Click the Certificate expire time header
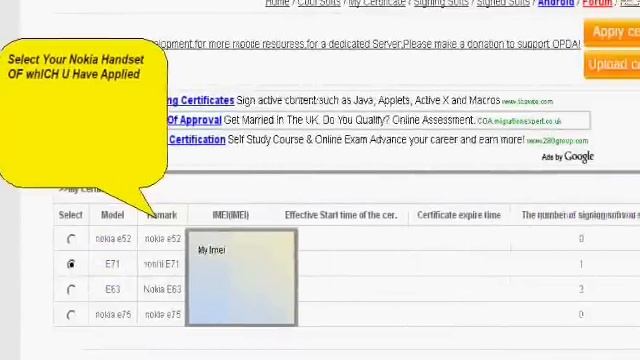Screen dimensions: 640x360 [459, 215]
